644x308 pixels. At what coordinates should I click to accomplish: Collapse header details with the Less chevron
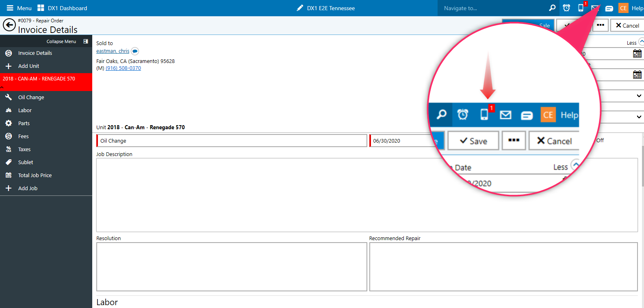[x=641, y=42]
